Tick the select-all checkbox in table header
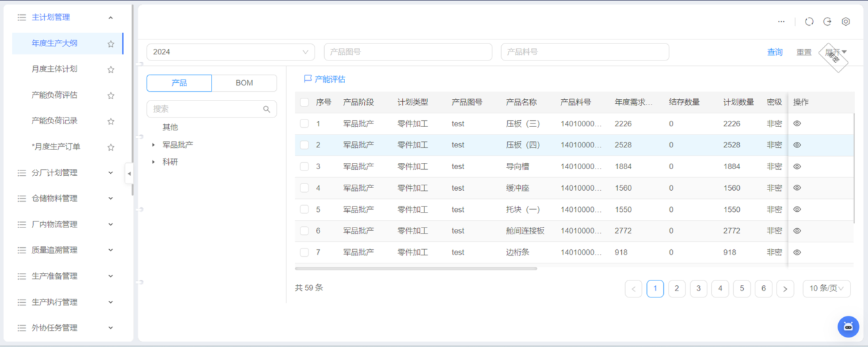 [x=304, y=102]
